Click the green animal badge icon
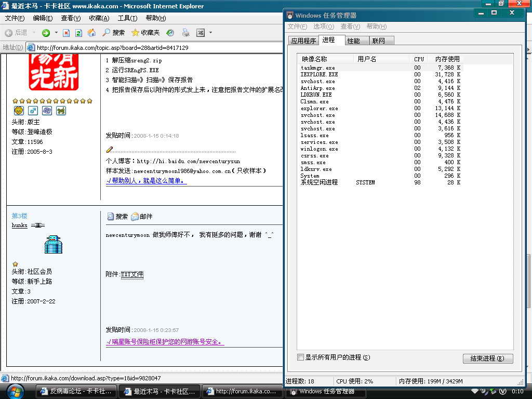This screenshot has width=532, height=399. (x=61, y=110)
